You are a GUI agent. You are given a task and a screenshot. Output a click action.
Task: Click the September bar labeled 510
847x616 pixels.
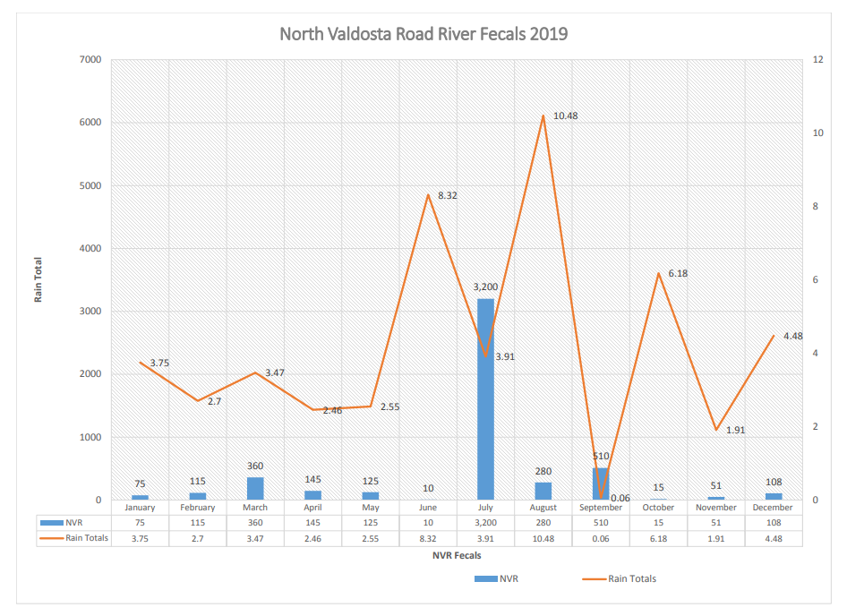pos(600,483)
